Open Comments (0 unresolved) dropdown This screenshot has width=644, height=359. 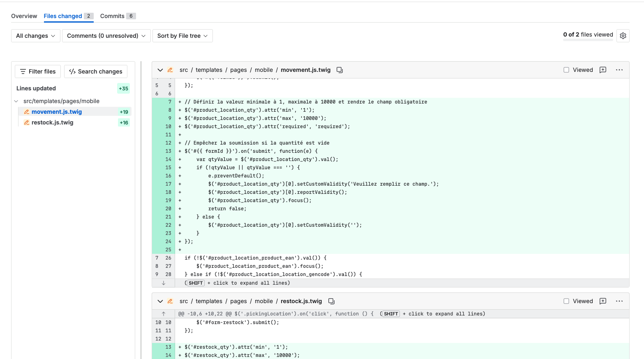coord(106,36)
